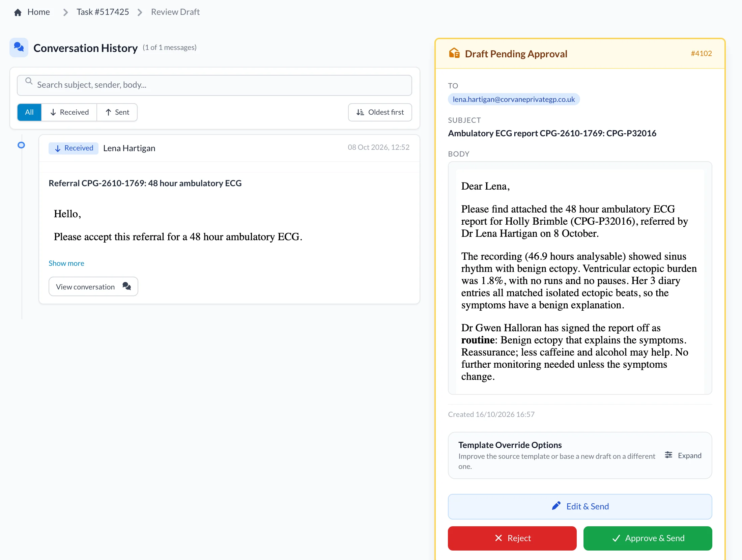Filter messages to Sent only
This screenshot has width=742, height=560.
tap(117, 112)
